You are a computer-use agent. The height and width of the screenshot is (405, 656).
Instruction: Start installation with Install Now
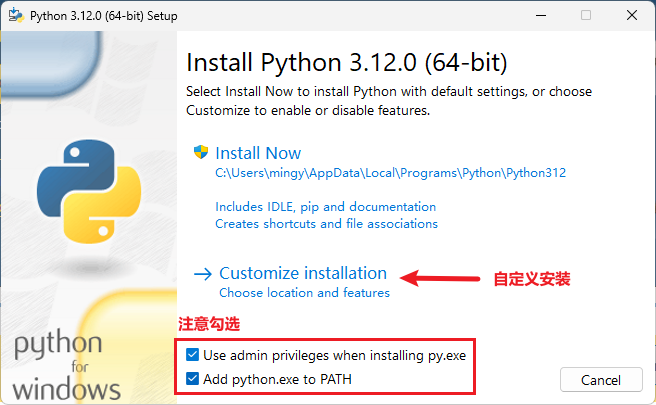258,153
